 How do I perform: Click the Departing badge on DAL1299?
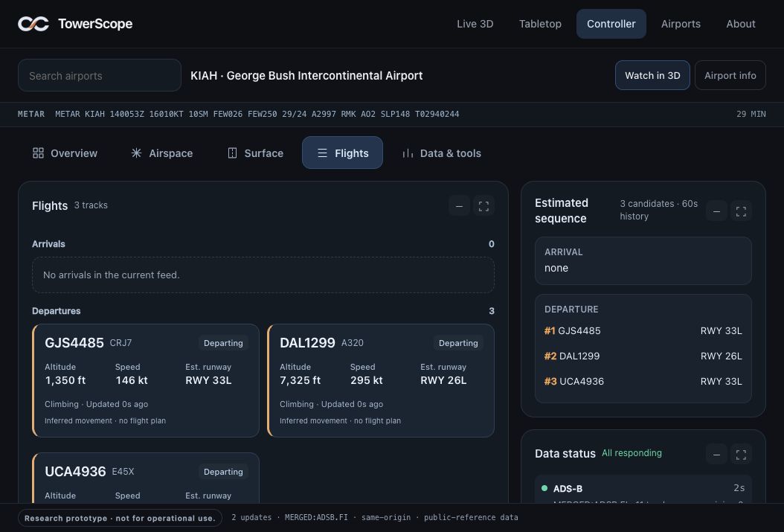tap(458, 343)
